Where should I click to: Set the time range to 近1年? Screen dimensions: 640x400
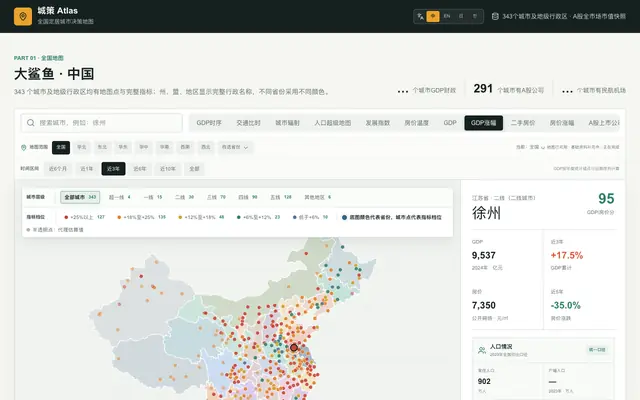click(87, 169)
